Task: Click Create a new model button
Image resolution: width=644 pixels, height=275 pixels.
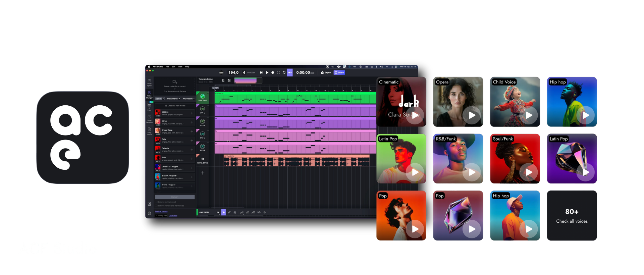Action: pyautogui.click(x=175, y=106)
